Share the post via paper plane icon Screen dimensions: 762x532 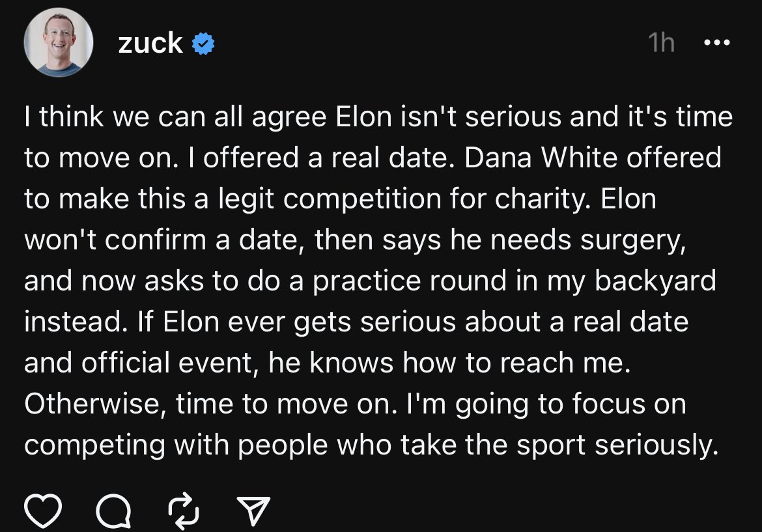[x=251, y=511]
